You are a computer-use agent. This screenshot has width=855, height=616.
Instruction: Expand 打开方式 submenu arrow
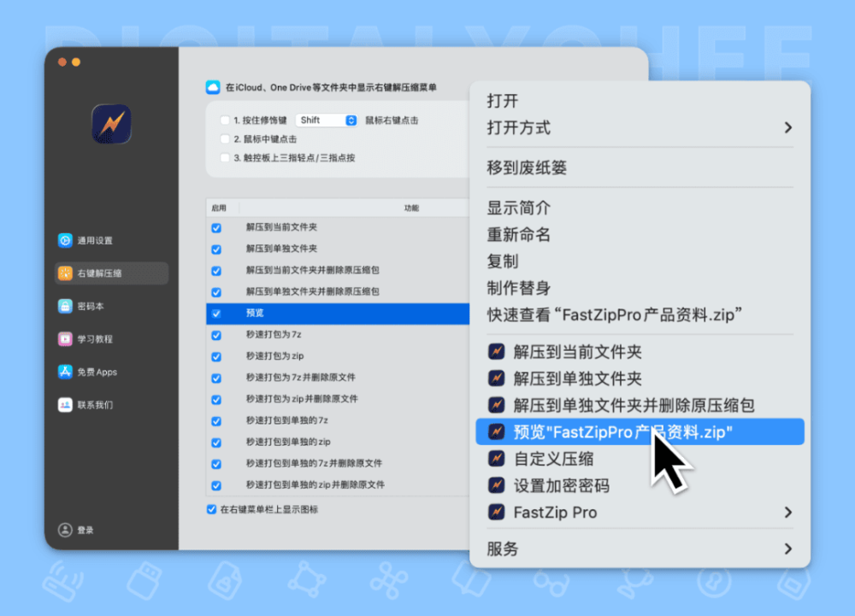[788, 128]
